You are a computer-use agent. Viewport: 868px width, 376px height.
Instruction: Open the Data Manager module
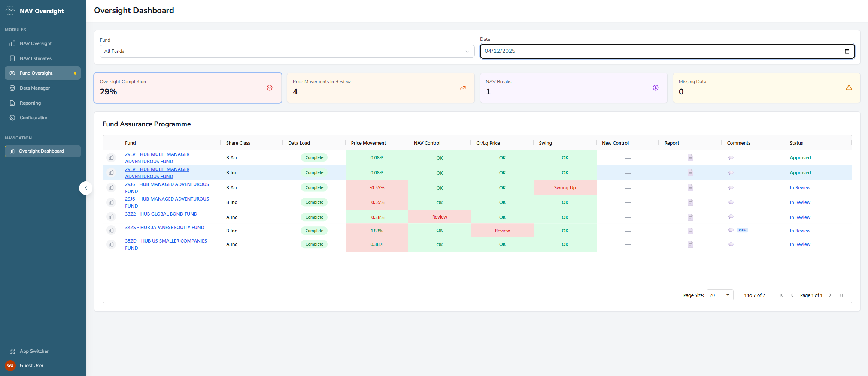[x=35, y=88]
